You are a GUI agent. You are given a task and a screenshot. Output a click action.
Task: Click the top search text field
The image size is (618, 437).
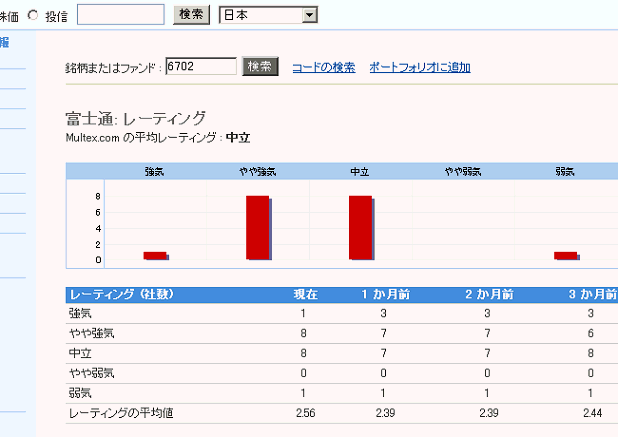121,15
